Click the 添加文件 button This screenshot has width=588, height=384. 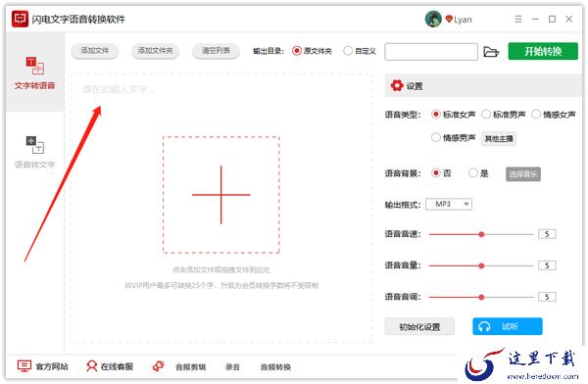[x=95, y=51]
